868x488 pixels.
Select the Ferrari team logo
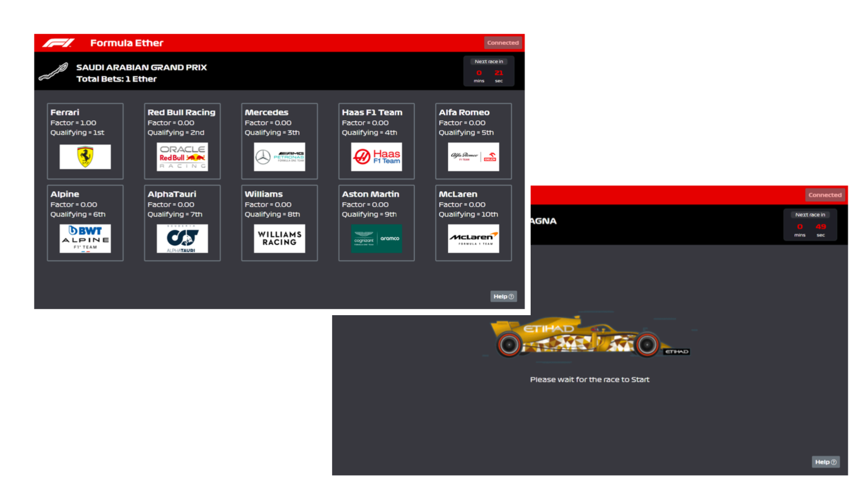(x=85, y=157)
